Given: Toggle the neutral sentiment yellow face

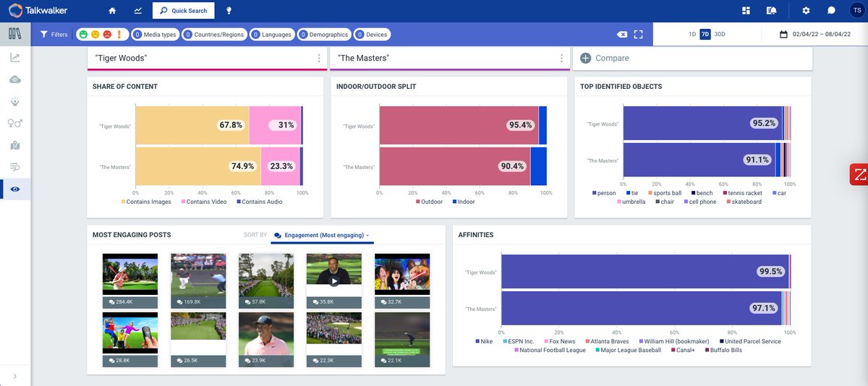Looking at the screenshot, I should click(x=95, y=34).
